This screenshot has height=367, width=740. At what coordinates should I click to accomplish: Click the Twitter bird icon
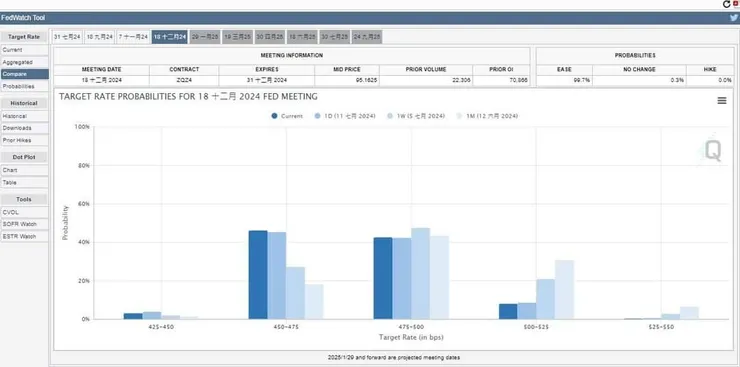point(734,18)
